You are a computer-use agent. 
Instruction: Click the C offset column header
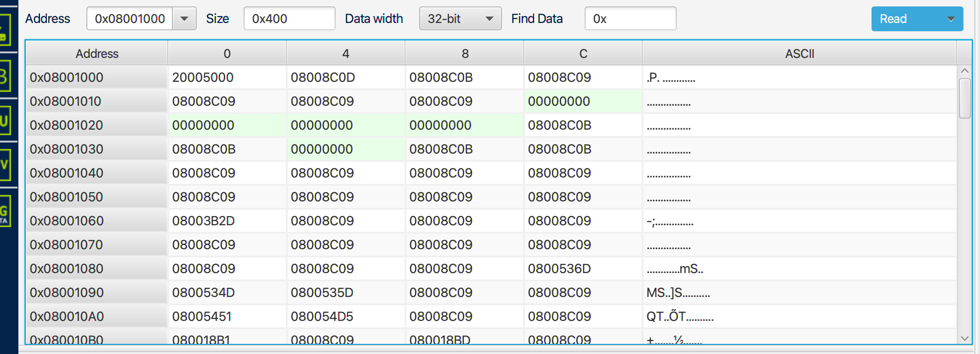tap(583, 54)
